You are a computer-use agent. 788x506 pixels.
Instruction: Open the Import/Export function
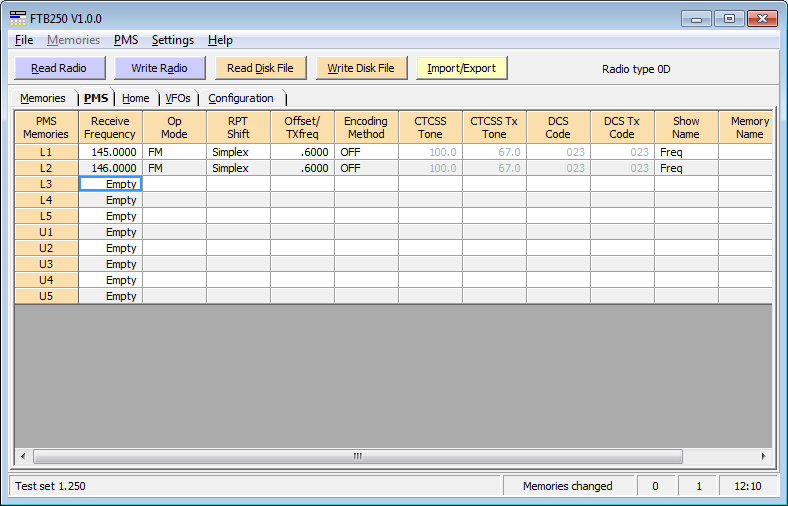tap(462, 68)
